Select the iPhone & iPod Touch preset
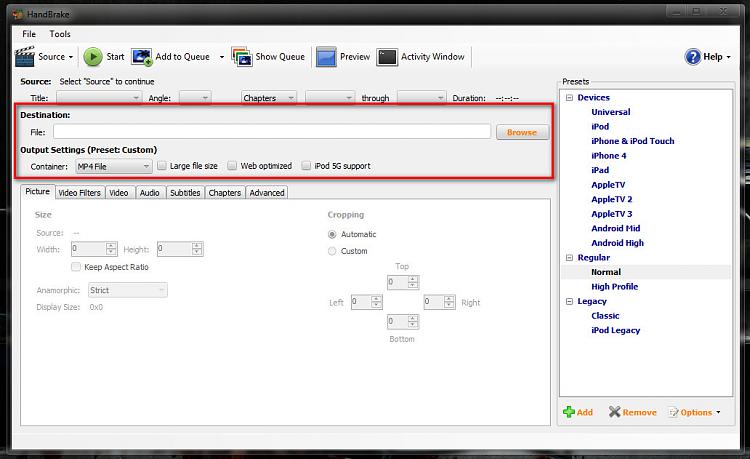 (x=632, y=141)
